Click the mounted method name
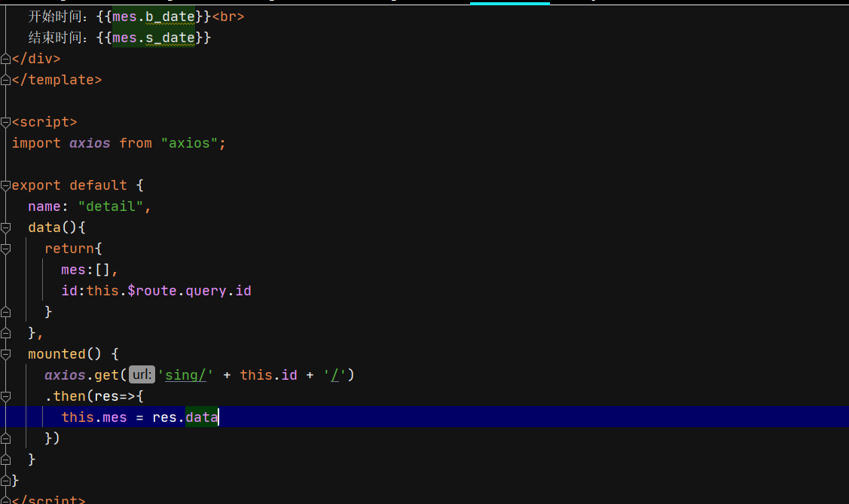 tap(56, 355)
